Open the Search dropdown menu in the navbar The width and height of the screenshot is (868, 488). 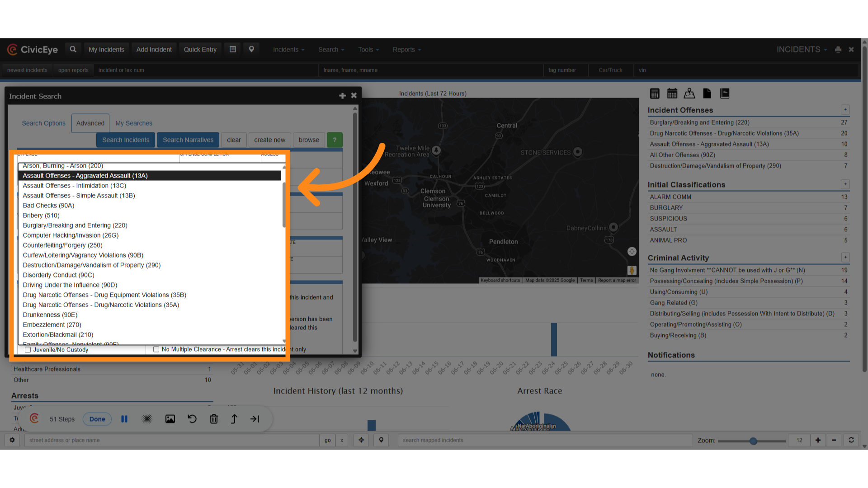(x=331, y=50)
